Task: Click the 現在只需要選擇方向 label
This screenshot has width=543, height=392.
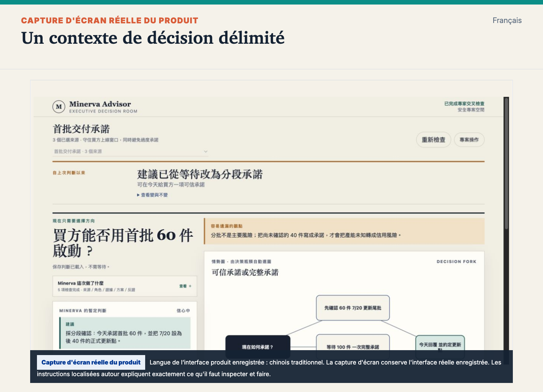Action: [x=74, y=221]
